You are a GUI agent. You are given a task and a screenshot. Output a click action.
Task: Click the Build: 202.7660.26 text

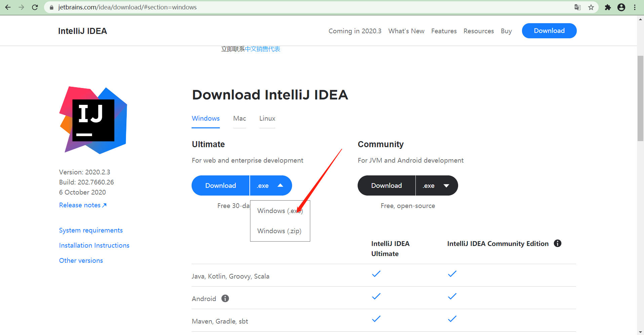pos(86,182)
